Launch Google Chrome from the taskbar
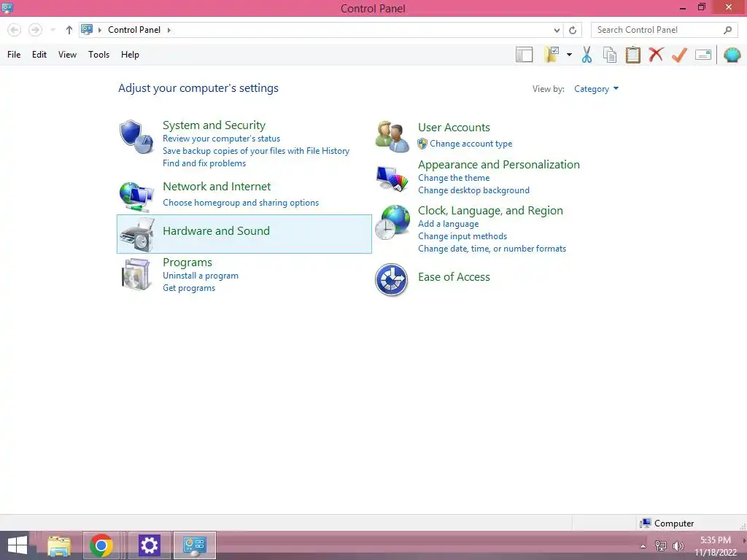This screenshot has width=747, height=560. pyautogui.click(x=101, y=545)
